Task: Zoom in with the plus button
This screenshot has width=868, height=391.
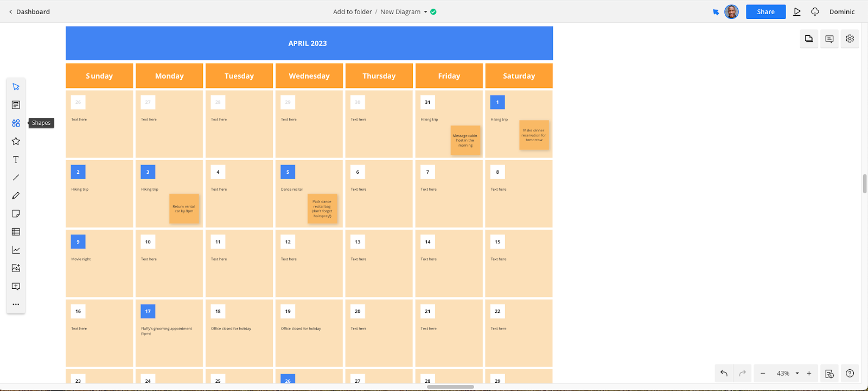Action: pos(809,373)
